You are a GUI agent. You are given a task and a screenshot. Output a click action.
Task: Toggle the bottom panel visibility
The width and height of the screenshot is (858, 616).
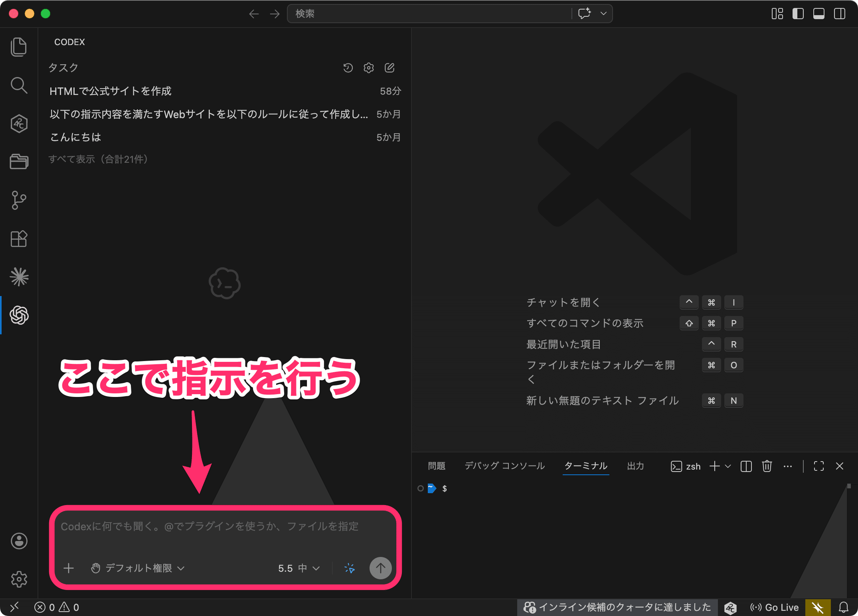(819, 14)
